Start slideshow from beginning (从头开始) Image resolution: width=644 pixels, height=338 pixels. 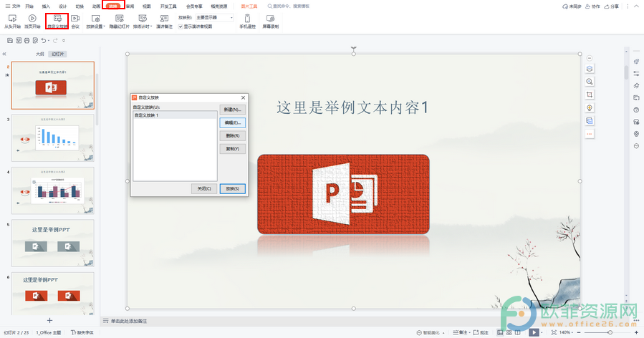[x=12, y=21]
